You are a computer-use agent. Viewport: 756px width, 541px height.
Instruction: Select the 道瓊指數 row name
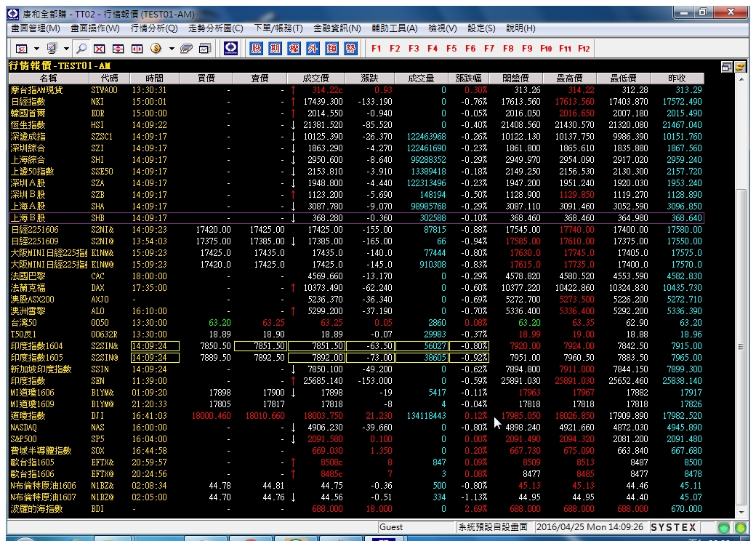pos(28,416)
